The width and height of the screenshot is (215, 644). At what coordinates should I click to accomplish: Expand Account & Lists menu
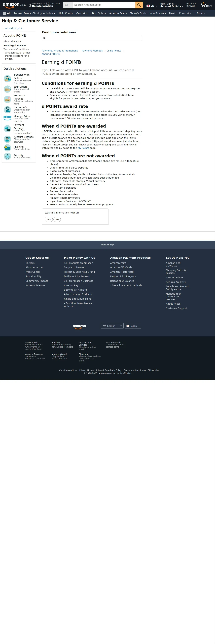172,5
